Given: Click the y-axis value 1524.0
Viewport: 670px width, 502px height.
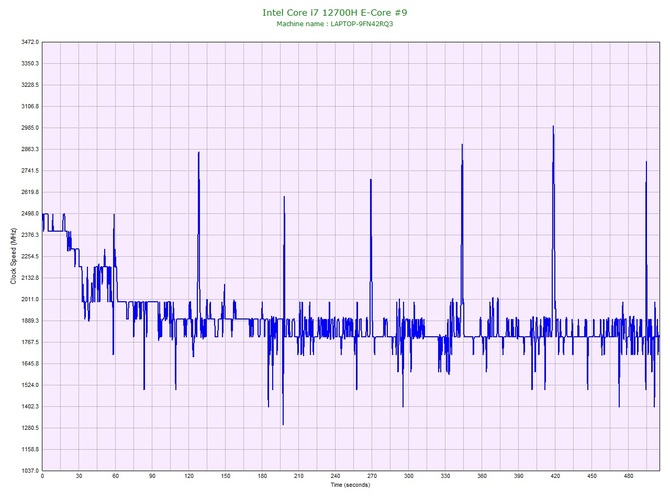Looking at the screenshot, I should click(30, 385).
